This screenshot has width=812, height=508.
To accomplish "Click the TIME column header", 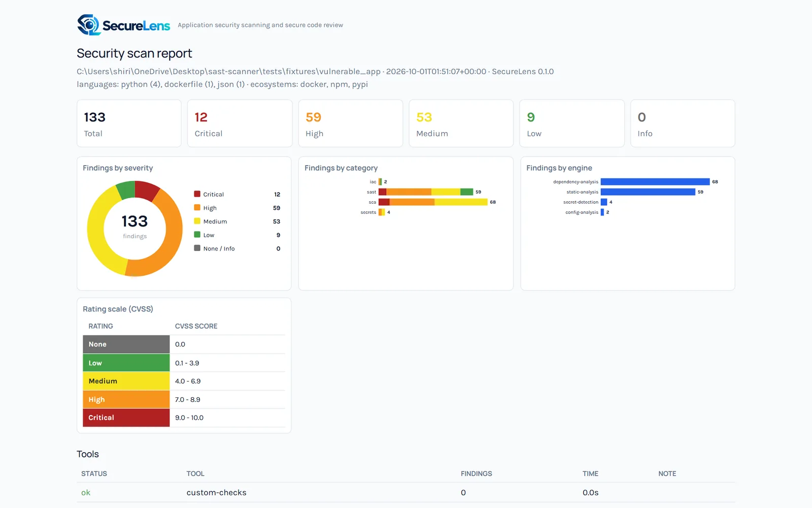I will tap(590, 473).
